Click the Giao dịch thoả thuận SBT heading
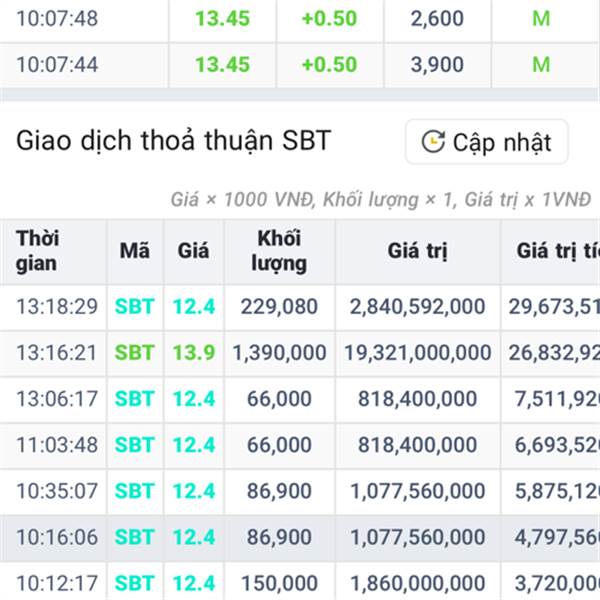600x600 pixels. click(173, 141)
